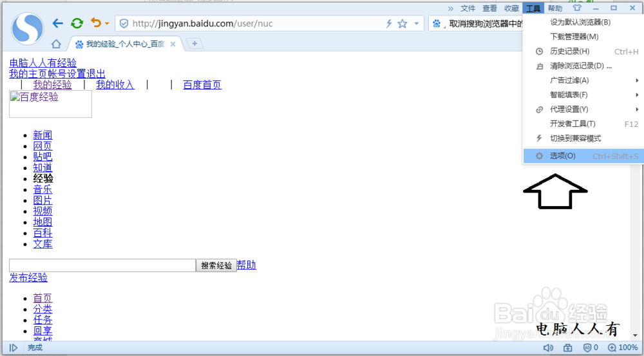Click the experience search text field
Screen dimensions: 644x356
tap(102, 265)
